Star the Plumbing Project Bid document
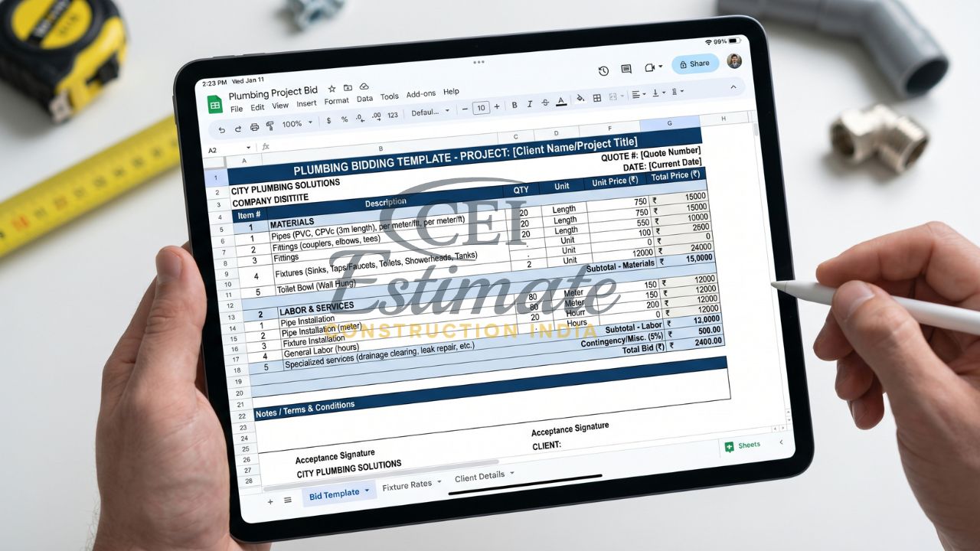980x551 pixels. pyautogui.click(x=330, y=89)
